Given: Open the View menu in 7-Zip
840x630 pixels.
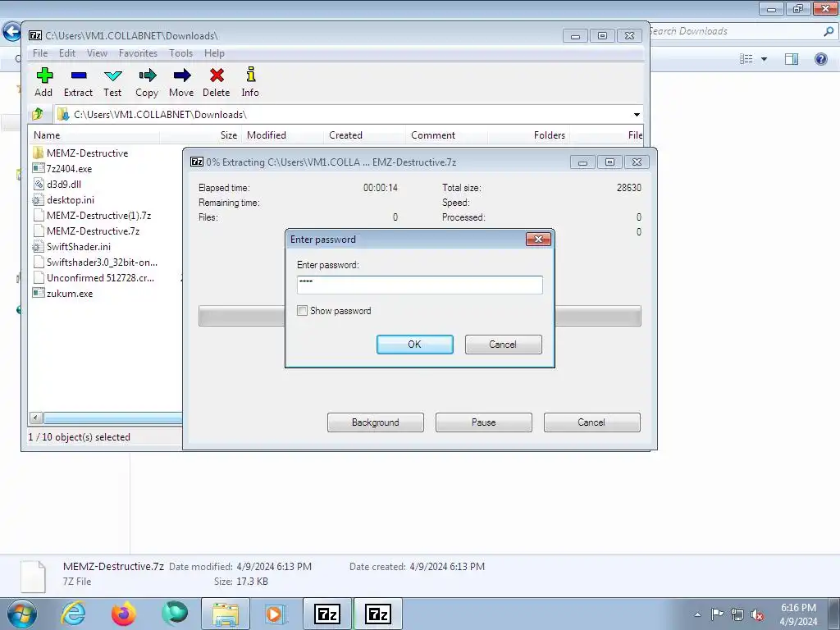Looking at the screenshot, I should point(97,53).
